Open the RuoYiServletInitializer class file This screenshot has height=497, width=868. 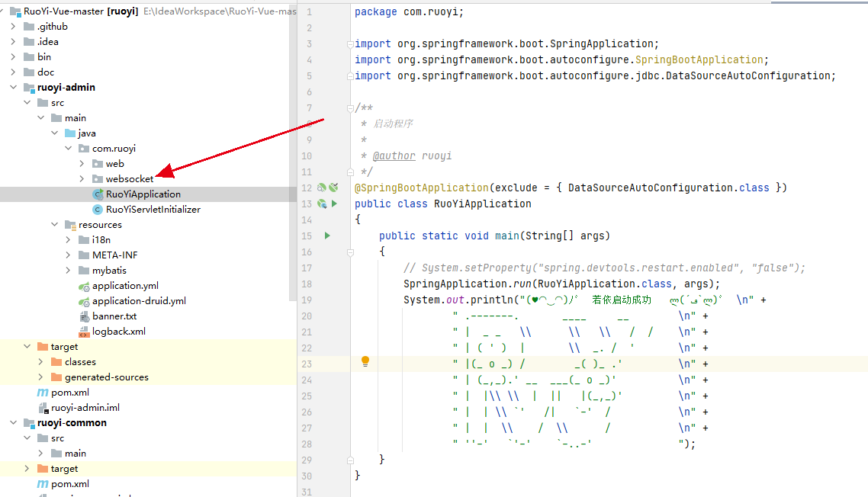pos(153,210)
